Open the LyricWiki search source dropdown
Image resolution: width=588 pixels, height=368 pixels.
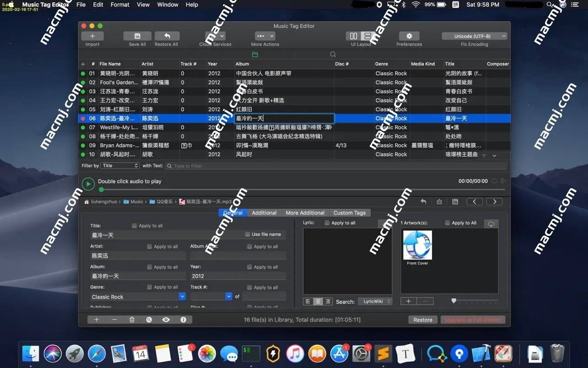pos(375,301)
